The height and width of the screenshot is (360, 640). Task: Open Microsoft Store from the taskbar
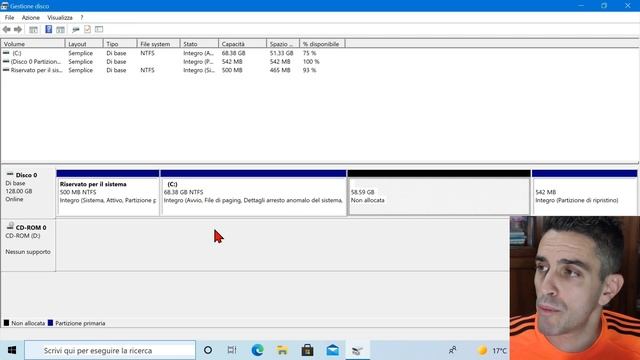coord(307,350)
